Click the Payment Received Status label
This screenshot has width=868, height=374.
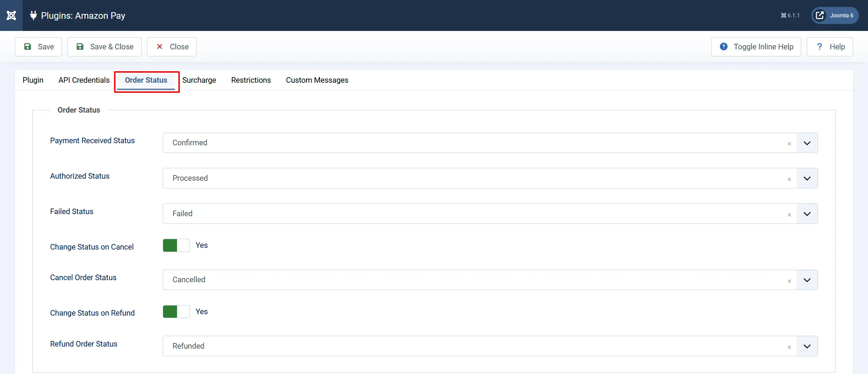[x=92, y=140]
